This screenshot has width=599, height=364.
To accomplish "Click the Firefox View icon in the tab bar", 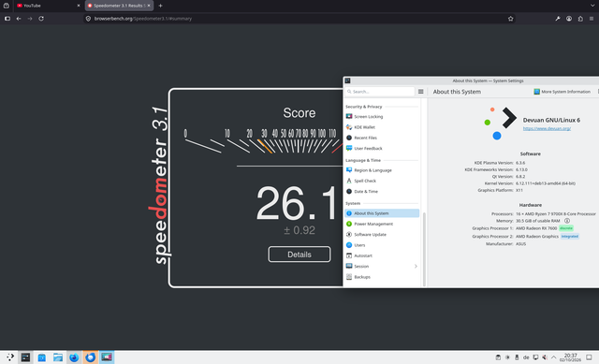I will pyautogui.click(x=7, y=6).
